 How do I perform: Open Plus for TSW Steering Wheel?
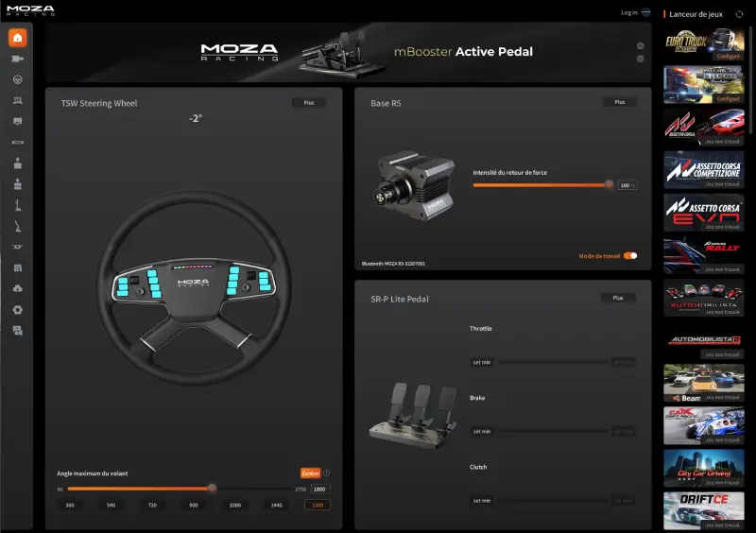309,103
